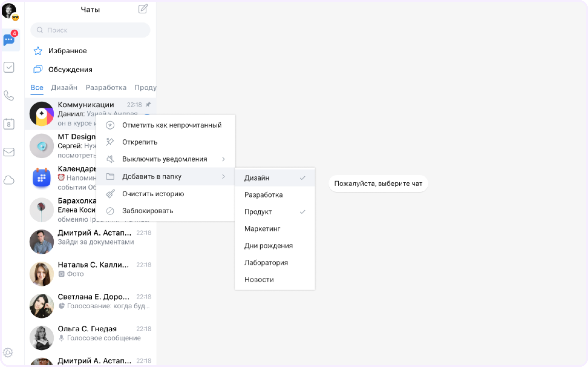Open the calendar sidebar icon
Viewport: 588px width, 367px height.
pyautogui.click(x=9, y=124)
